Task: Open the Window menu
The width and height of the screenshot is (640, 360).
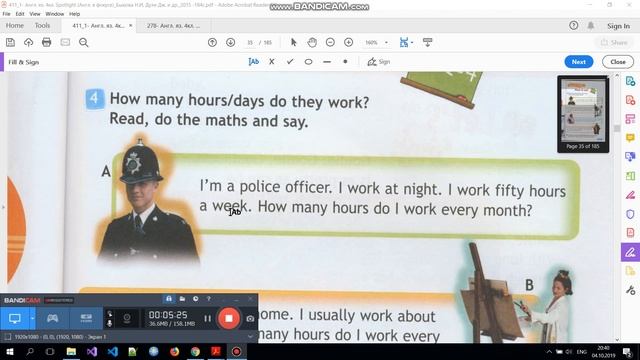Action: pyautogui.click(x=55, y=14)
